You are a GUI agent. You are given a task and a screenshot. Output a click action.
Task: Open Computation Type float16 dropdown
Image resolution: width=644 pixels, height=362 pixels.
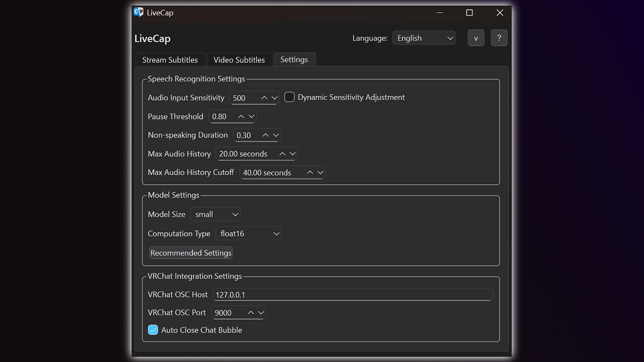[248, 234]
